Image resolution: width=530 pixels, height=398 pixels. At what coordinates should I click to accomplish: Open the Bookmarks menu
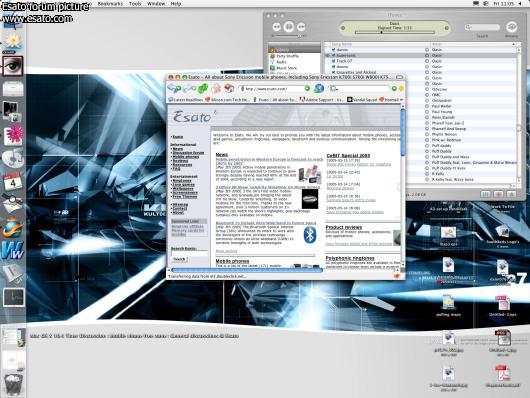pos(110,4)
